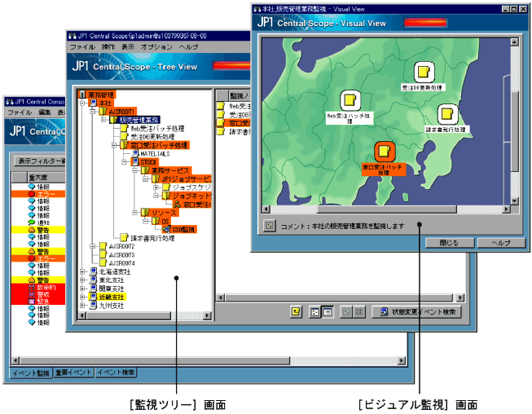Click the first greyed-out toolbar icon in Tree View

(346, 312)
